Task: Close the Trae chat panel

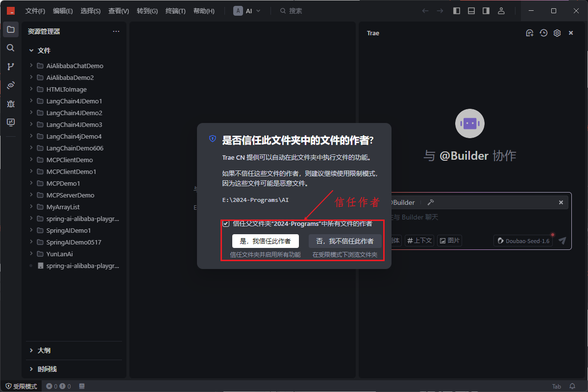Action: click(571, 33)
